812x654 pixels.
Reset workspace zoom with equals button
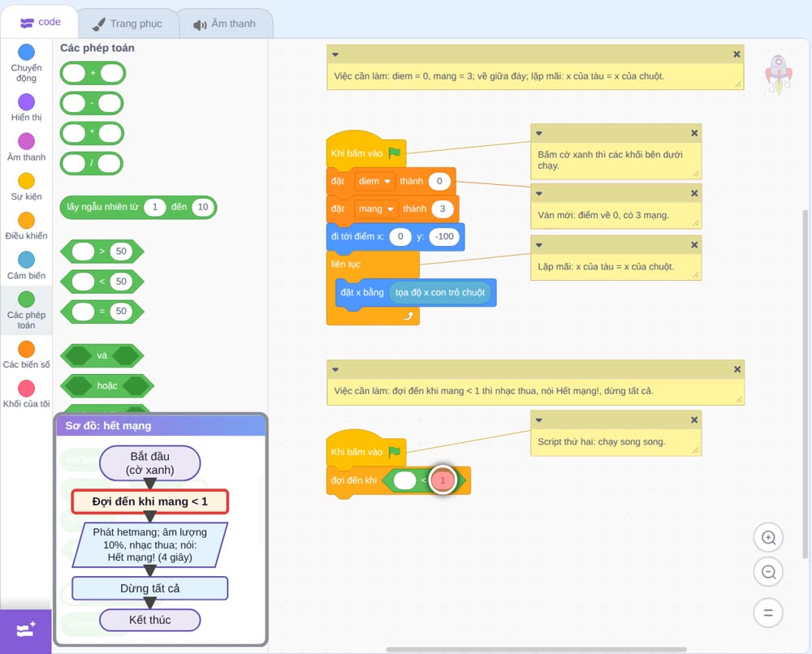[x=768, y=613]
